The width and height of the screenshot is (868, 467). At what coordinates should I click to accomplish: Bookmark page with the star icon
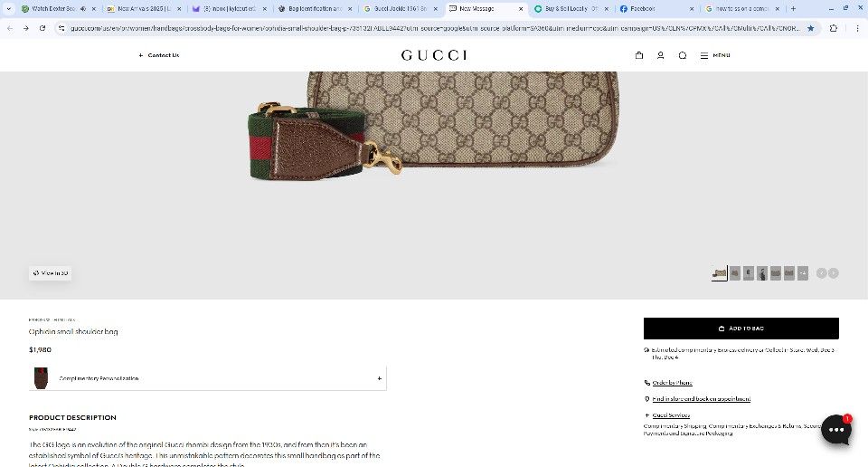click(810, 28)
